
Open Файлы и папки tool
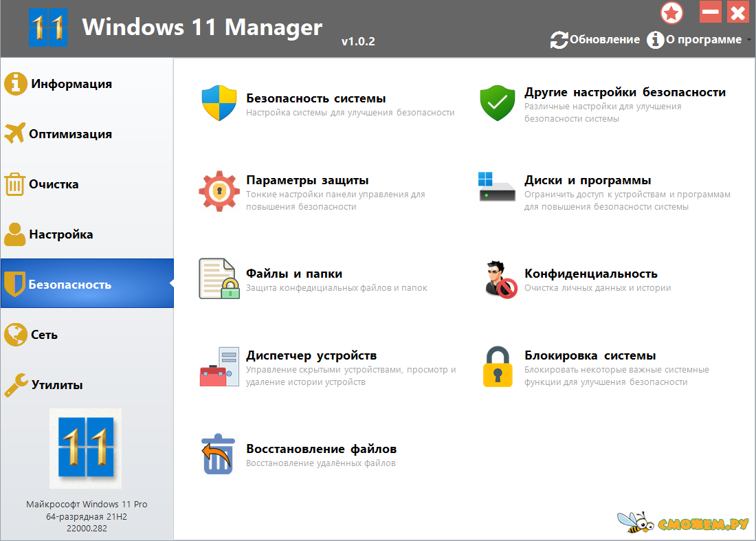(294, 274)
